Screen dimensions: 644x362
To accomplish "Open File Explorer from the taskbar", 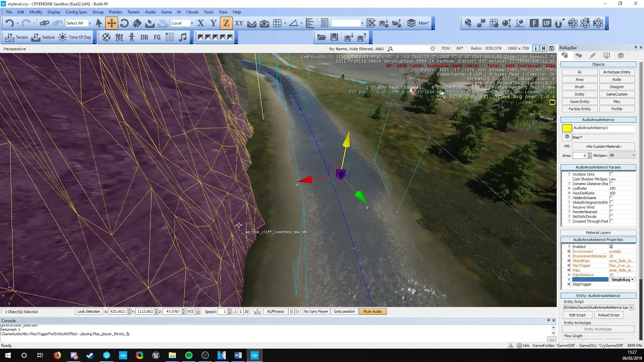I will tap(172, 355).
